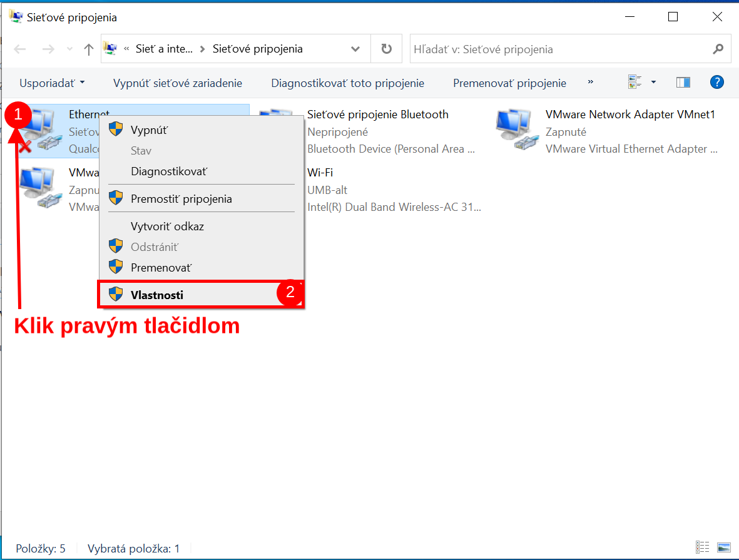Viewport: 739px width, 560px height.
Task: Show more toolbar commands chevron
Action: pos(590,82)
